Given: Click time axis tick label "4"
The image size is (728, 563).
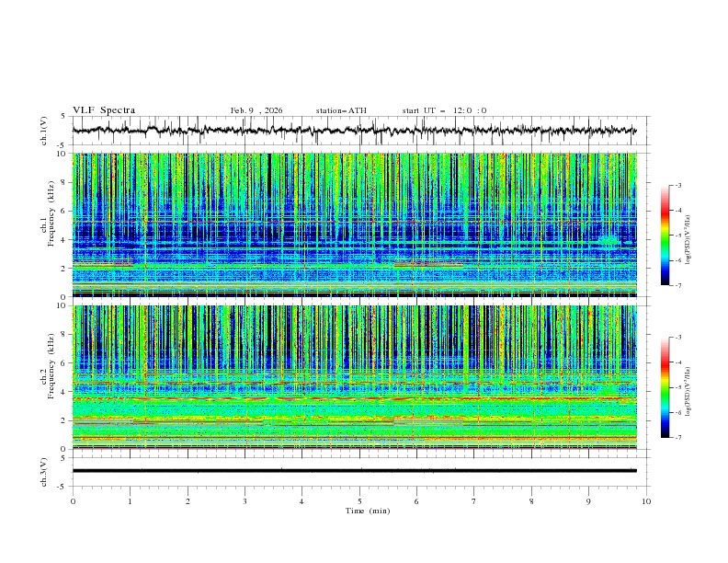Looking at the screenshot, I should coord(301,501).
